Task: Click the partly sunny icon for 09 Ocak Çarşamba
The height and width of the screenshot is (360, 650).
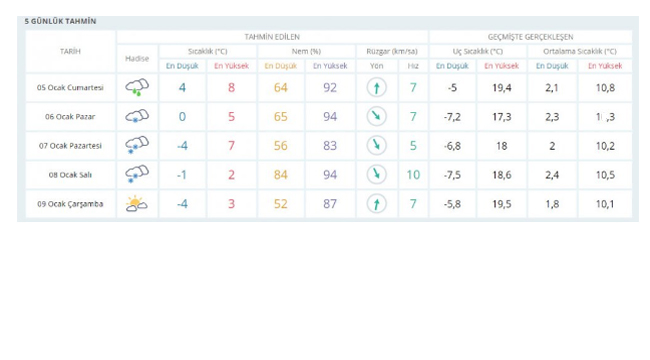Action: (x=136, y=204)
